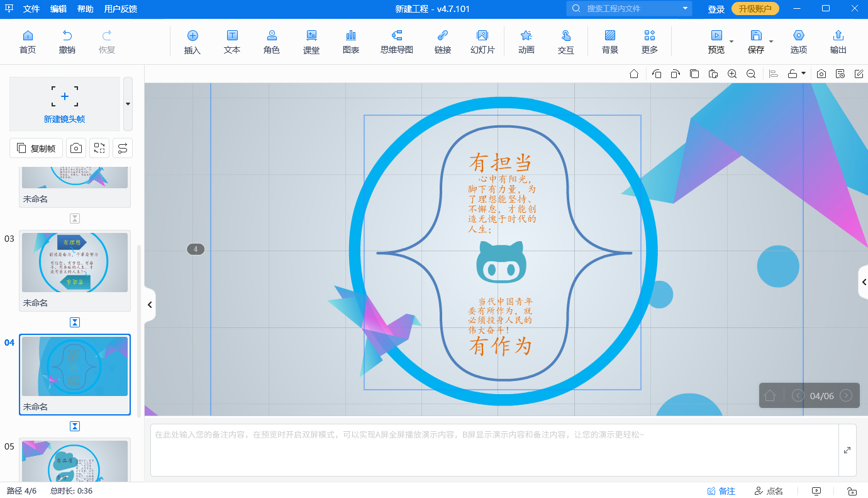
Task: Click the replace frame icon beside 复制帧
Action: [99, 148]
